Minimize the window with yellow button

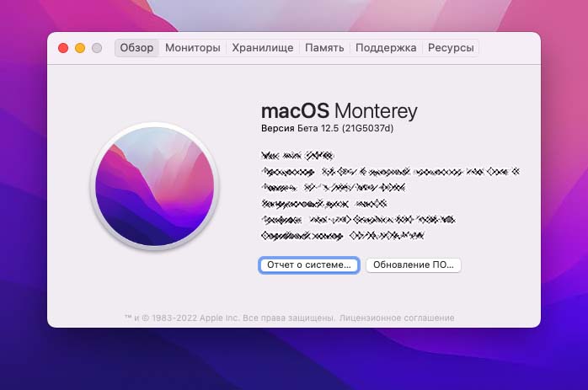pyautogui.click(x=80, y=48)
